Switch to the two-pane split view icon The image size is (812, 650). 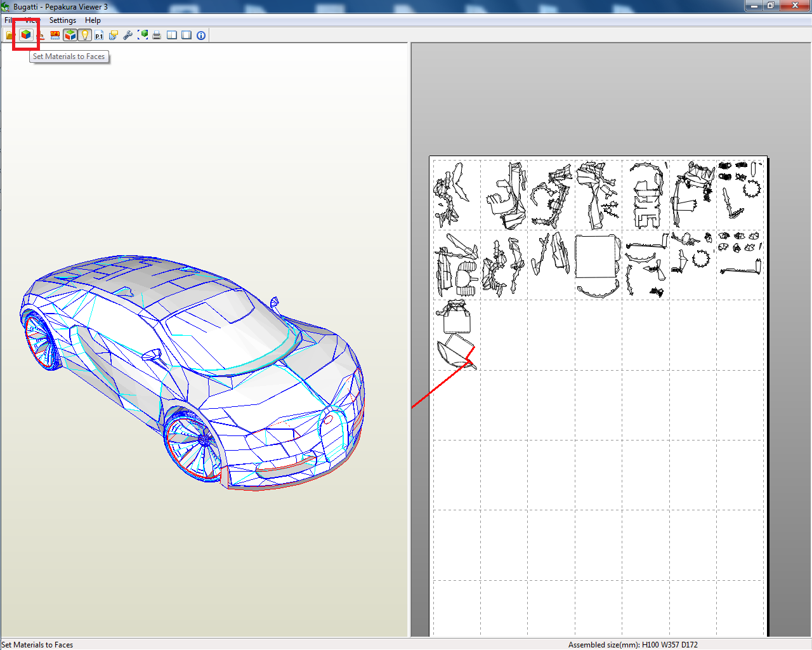(172, 36)
